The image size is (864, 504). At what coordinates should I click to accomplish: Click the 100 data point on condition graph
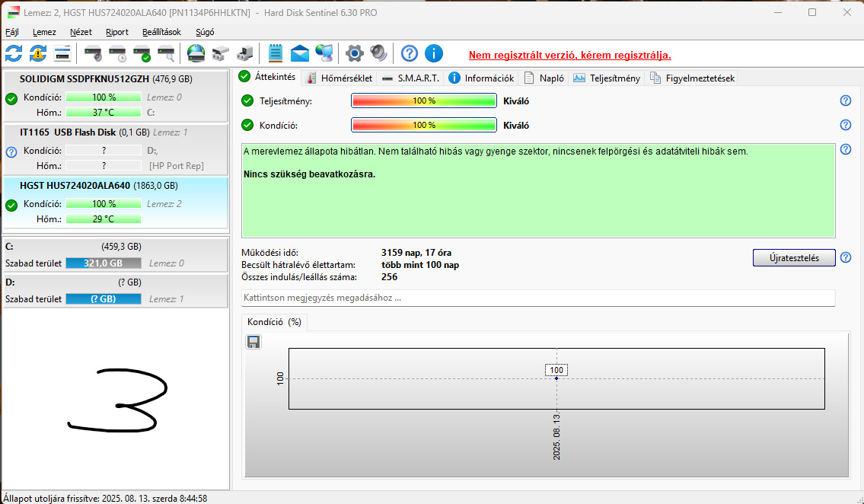556,378
